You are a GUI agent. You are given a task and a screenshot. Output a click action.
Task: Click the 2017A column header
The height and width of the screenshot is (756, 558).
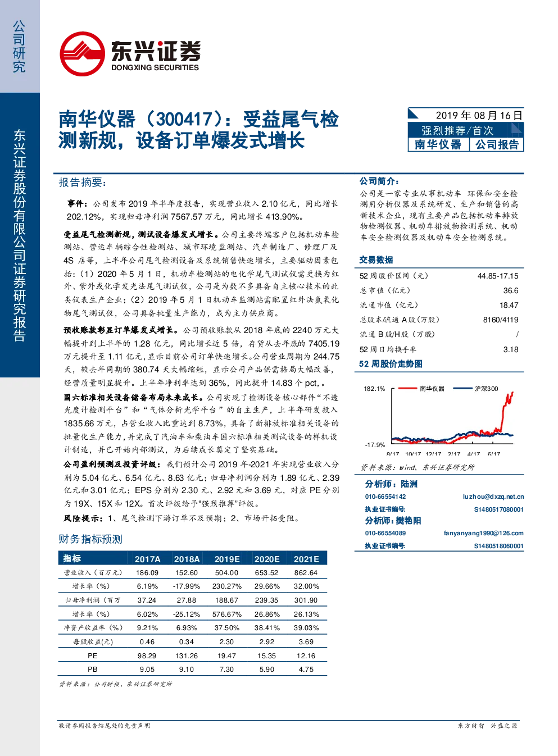tap(147, 559)
